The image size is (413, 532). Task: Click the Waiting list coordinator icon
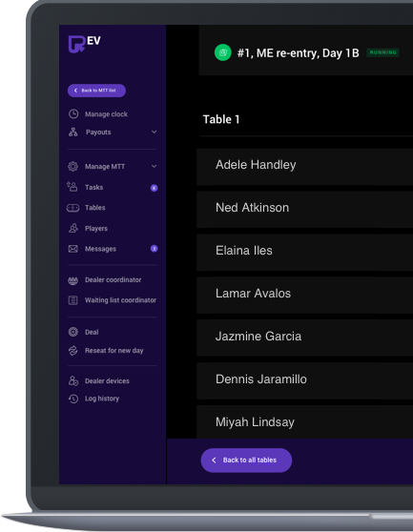pyautogui.click(x=72, y=300)
